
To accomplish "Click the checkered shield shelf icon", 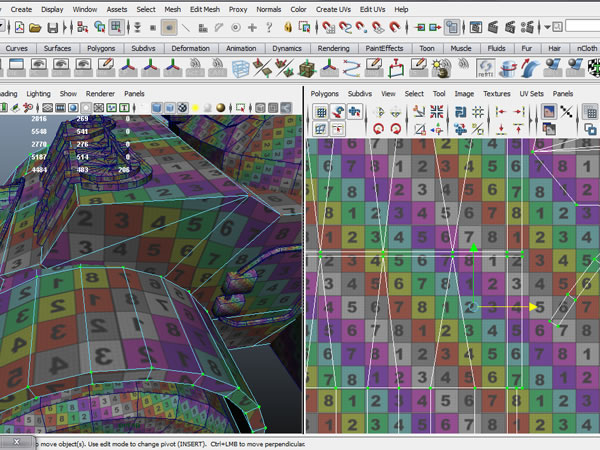I will (x=594, y=68).
